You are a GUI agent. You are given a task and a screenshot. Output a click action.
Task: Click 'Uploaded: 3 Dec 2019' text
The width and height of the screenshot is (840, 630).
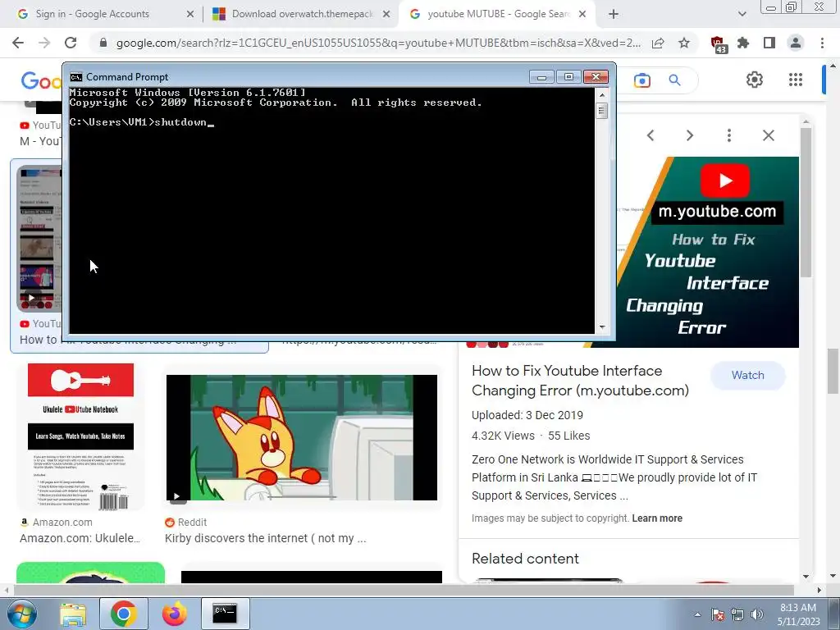[x=527, y=415]
